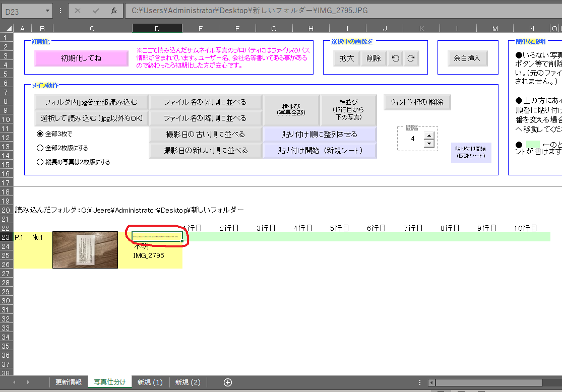Choose 縦長の写真は2枚版にする radio option
This screenshot has height=392, width=562.
coord(40,162)
